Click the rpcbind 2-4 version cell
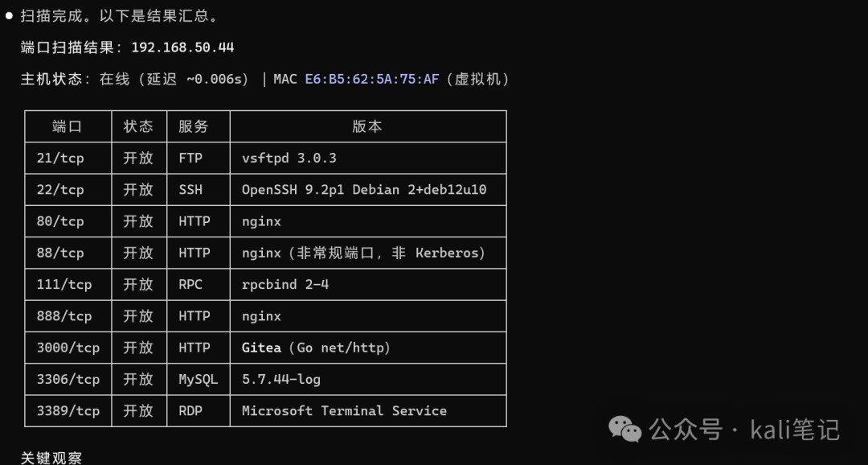This screenshot has width=868, height=465. (367, 284)
